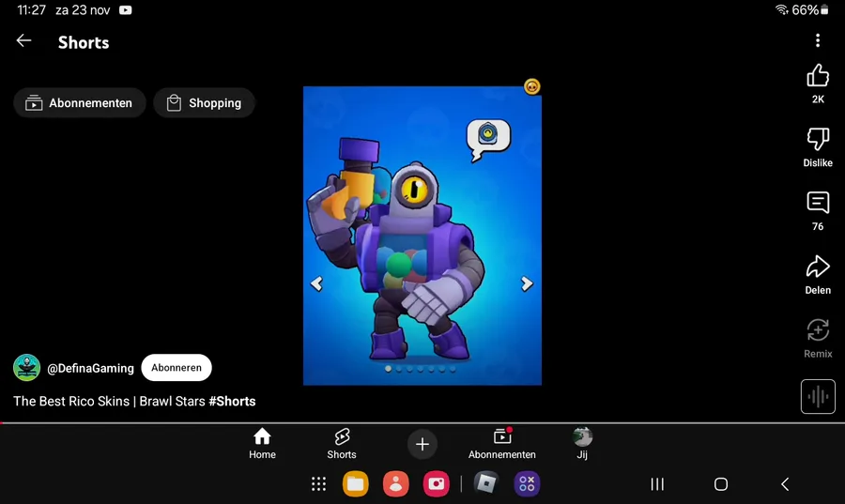Open the @DefinaGaming channel link

(90, 368)
